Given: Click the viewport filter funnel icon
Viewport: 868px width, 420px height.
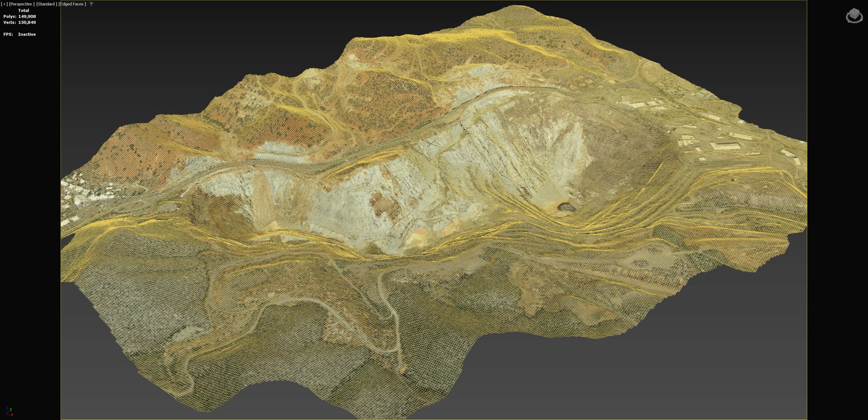Looking at the screenshot, I should click(91, 4).
